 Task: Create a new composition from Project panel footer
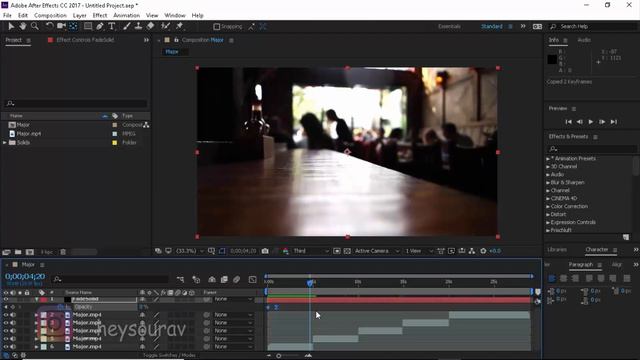[x=30, y=252]
